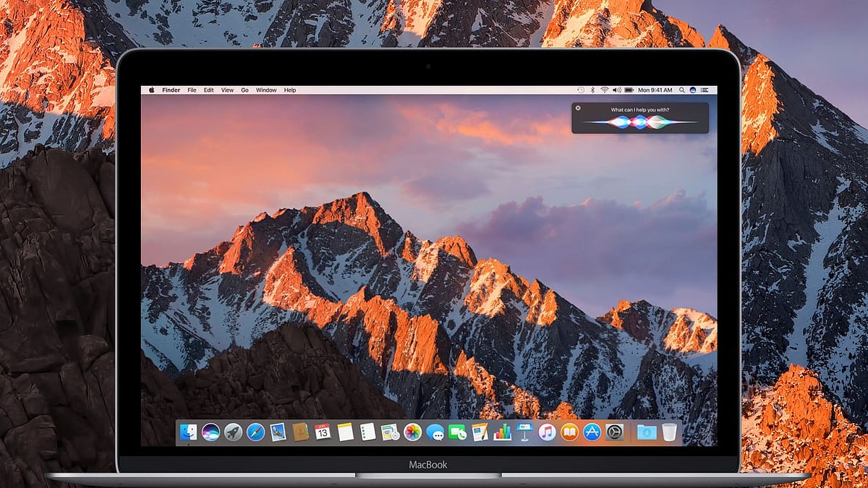Launch Siri from the Dock
This screenshot has height=488, width=868.
211,432
